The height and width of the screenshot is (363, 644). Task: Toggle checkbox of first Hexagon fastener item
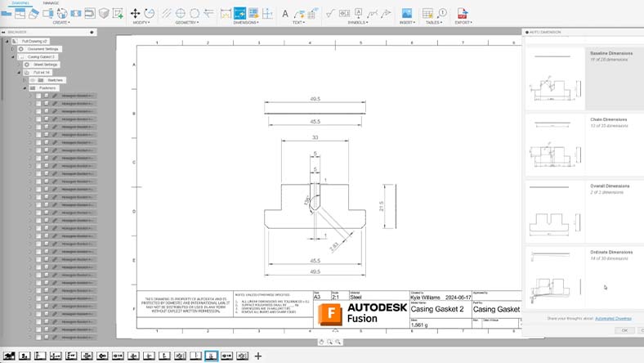pyautogui.click(x=38, y=96)
